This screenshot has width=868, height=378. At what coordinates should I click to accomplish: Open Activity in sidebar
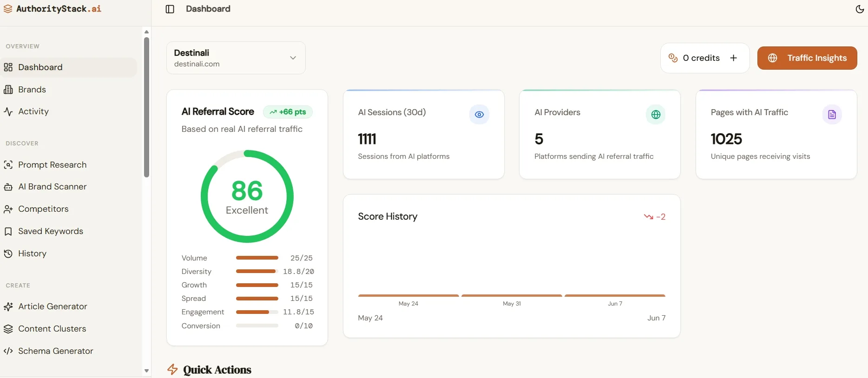(x=69, y=111)
